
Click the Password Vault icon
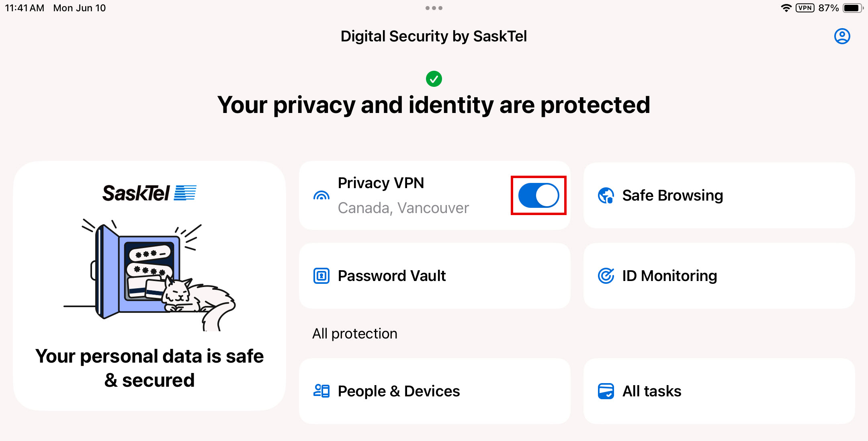tap(321, 276)
